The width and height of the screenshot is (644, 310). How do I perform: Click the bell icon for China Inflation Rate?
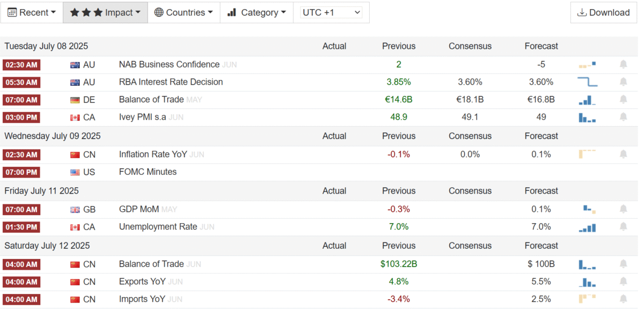[x=623, y=154]
